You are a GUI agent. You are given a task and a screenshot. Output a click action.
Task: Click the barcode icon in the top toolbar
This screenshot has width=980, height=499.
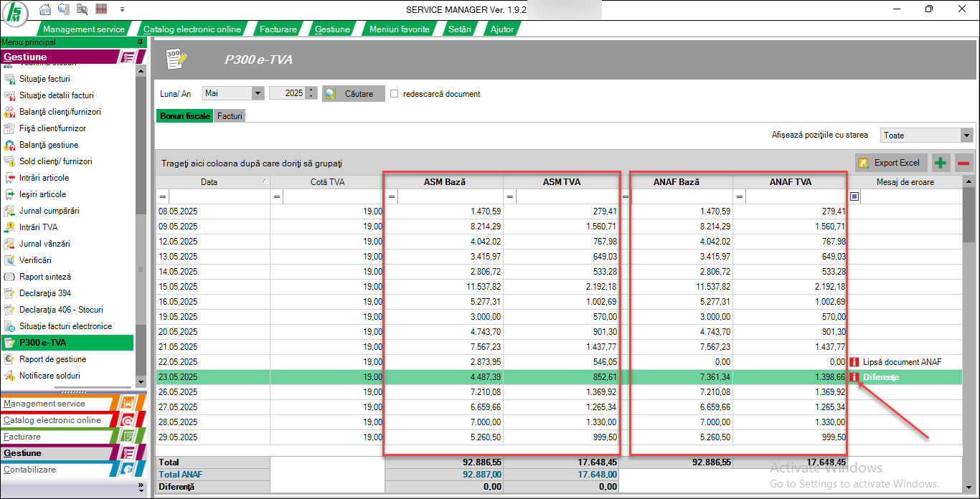click(100, 9)
